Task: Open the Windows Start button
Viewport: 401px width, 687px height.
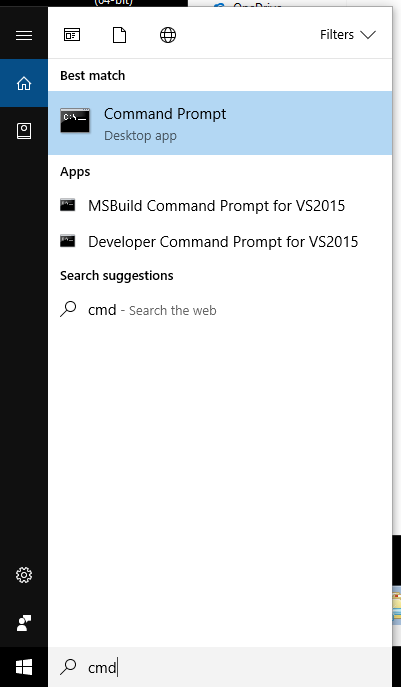Action: click(x=24, y=667)
